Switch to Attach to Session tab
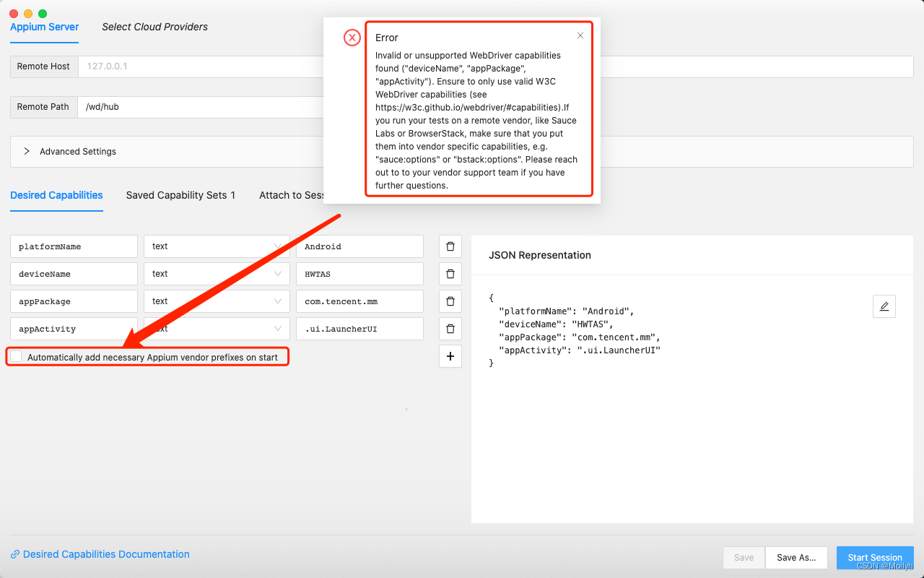924x578 pixels. (292, 195)
